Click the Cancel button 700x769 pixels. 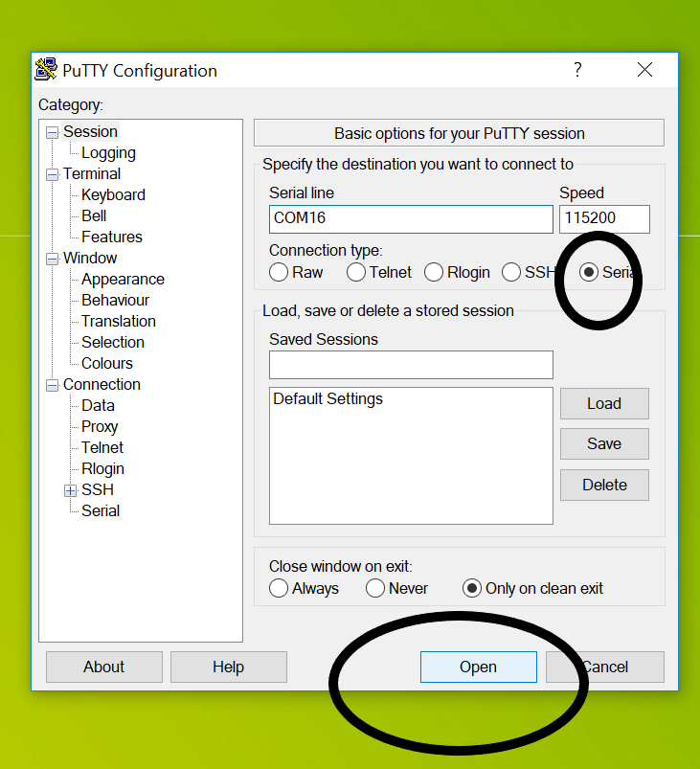tap(605, 667)
